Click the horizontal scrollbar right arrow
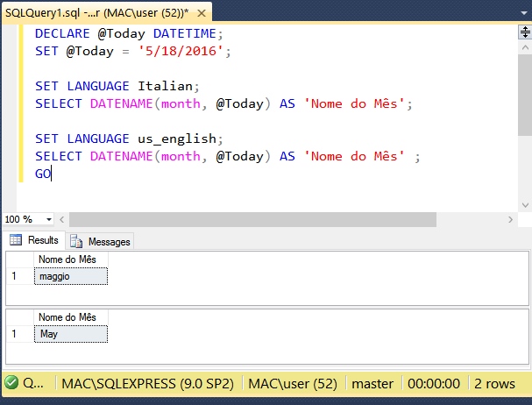This screenshot has width=532, height=405. (510, 220)
